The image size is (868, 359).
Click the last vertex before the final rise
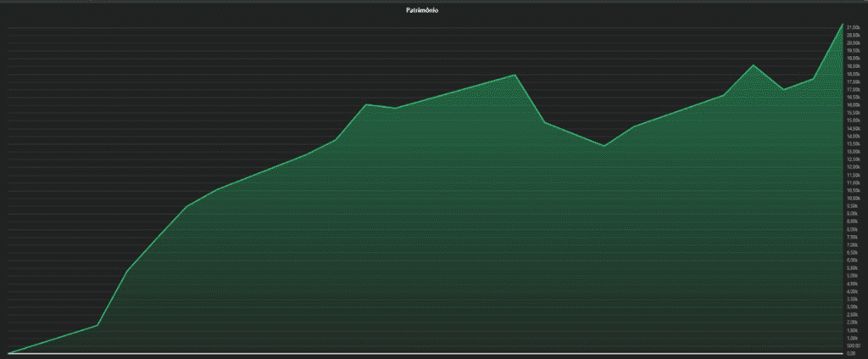click(x=814, y=79)
